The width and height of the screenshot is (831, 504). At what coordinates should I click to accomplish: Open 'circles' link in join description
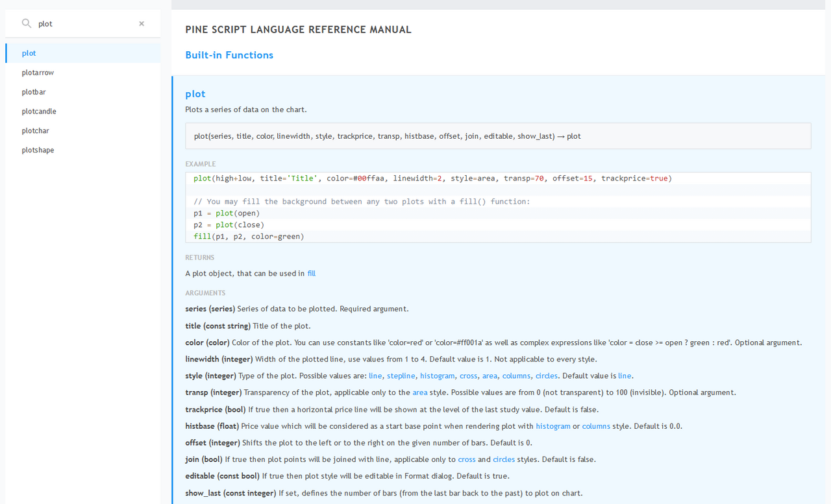point(504,460)
